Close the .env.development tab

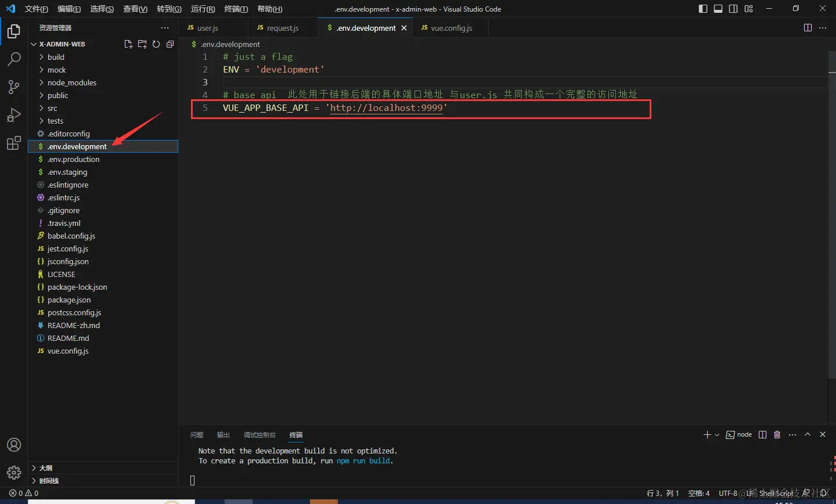coord(404,28)
